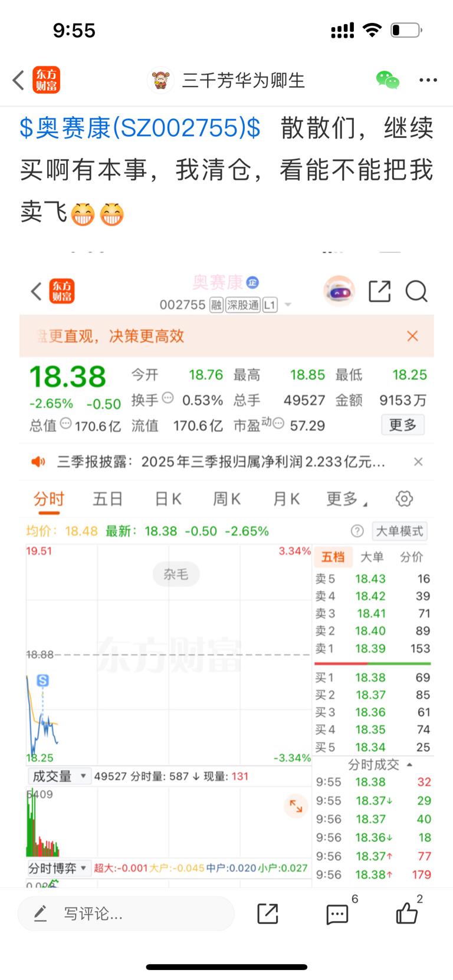Tap the orange expand chart icon
The height and width of the screenshot is (980, 453).
coord(296,807)
